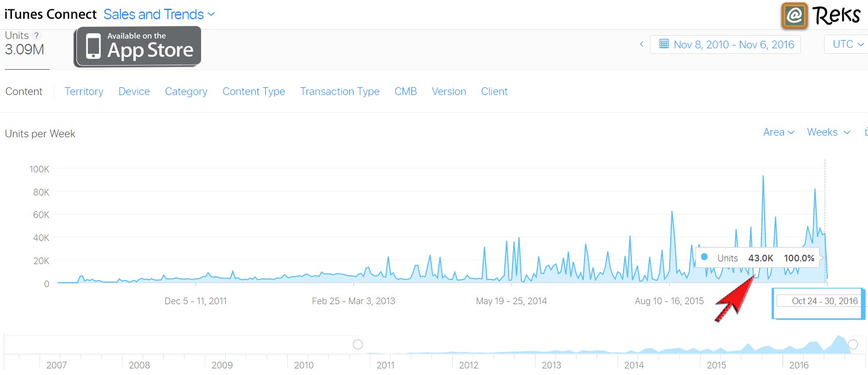The image size is (868, 375).
Task: Click the previous date range arrow
Action: 641,44
